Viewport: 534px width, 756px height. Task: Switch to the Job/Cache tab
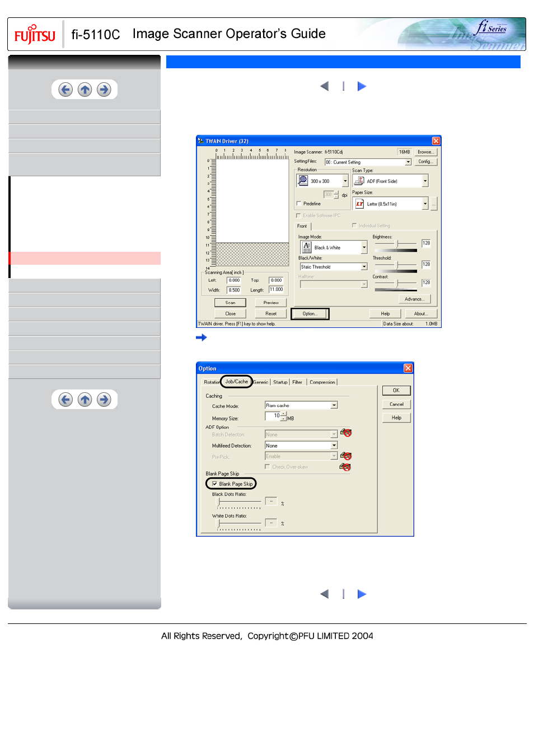[237, 382]
